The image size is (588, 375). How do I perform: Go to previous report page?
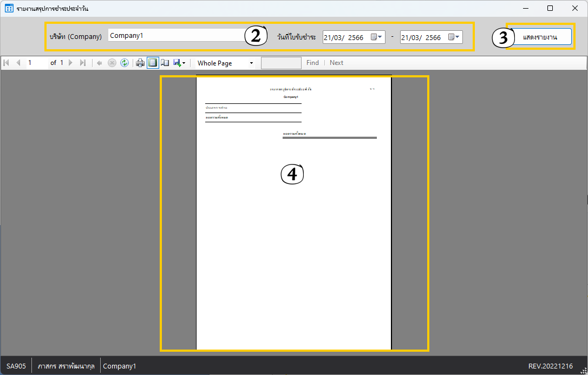click(x=18, y=63)
